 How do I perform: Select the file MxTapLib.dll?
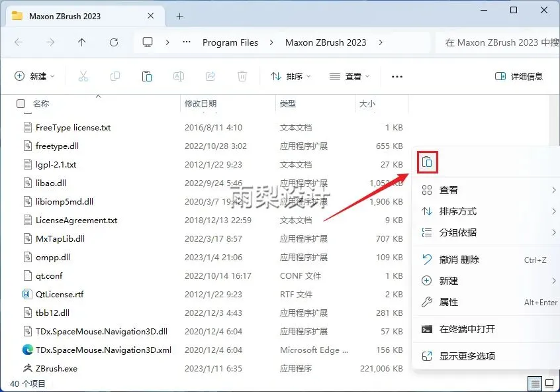click(x=60, y=238)
